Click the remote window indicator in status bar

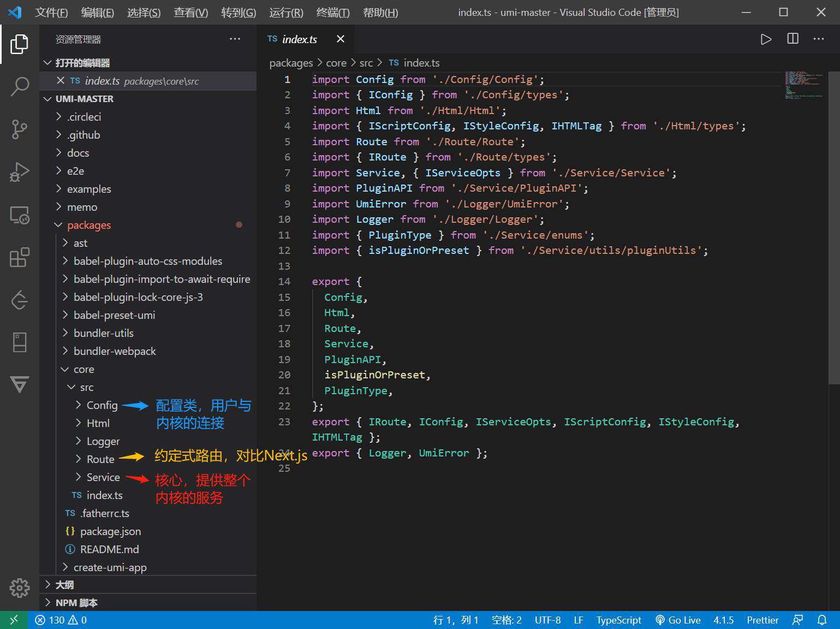point(14,620)
